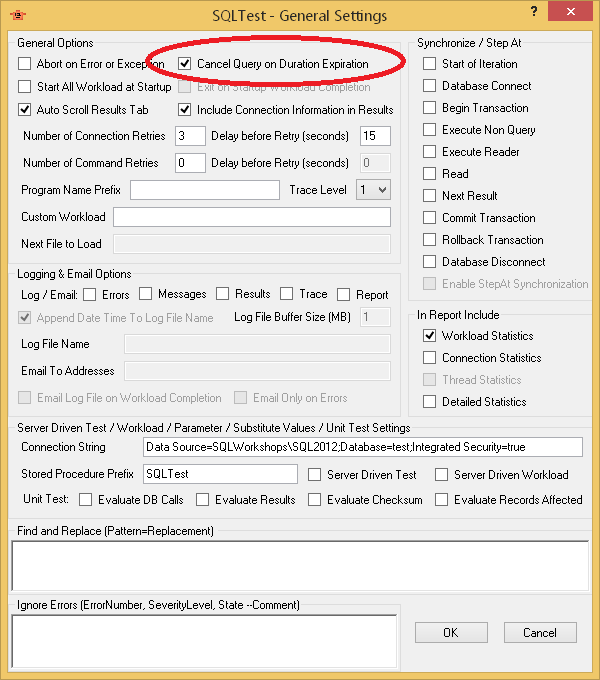Check Database Disconnect step option
Image resolution: width=600 pixels, height=680 pixels.
[429, 262]
